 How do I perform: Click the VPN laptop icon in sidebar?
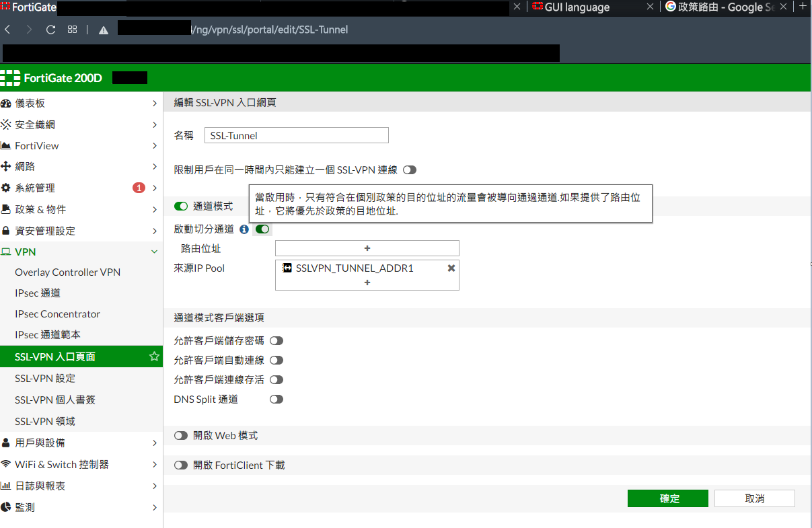(x=6, y=252)
